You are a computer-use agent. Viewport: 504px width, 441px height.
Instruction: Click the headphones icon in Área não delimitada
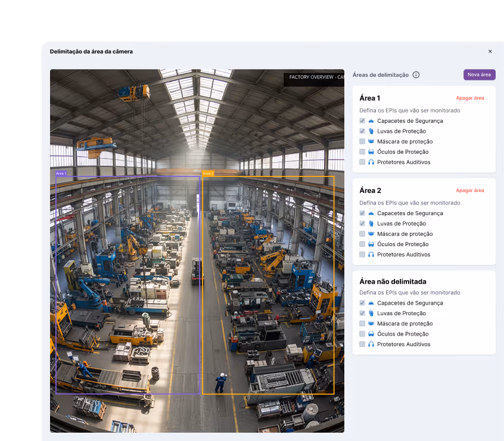point(371,344)
